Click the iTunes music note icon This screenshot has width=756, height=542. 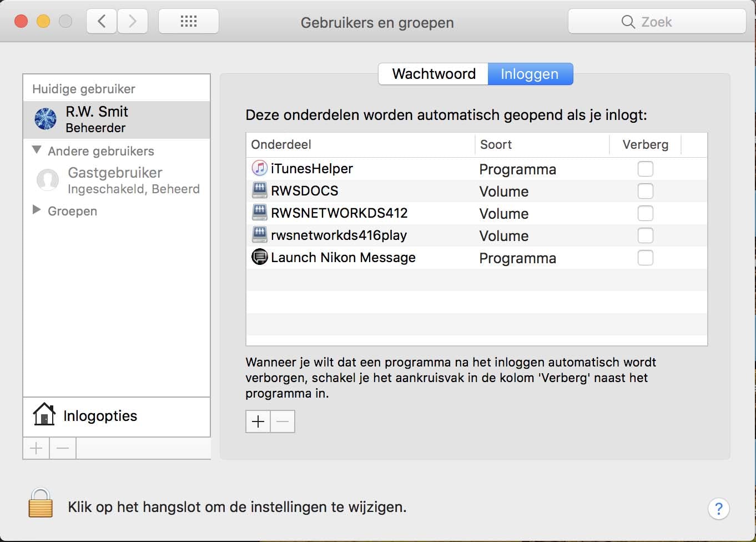pos(259,168)
